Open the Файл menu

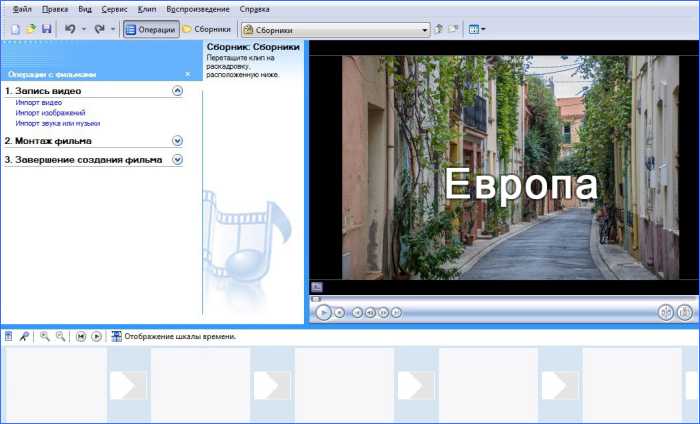pos(20,8)
